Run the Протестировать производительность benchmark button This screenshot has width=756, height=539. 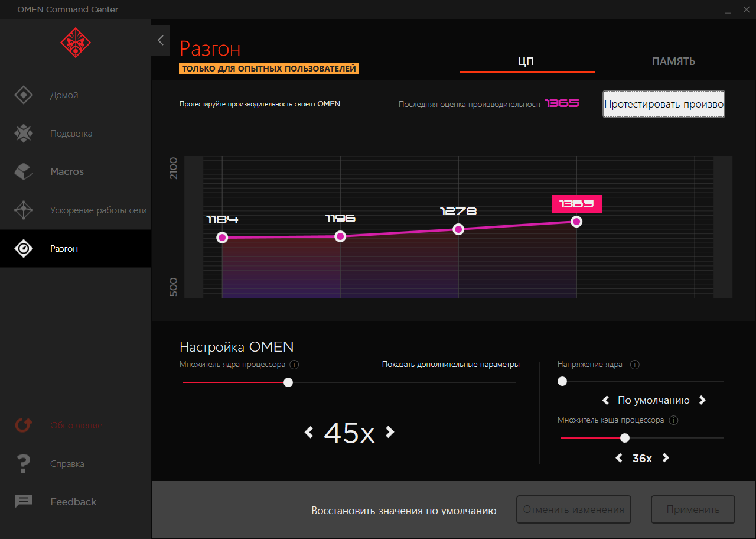point(664,104)
